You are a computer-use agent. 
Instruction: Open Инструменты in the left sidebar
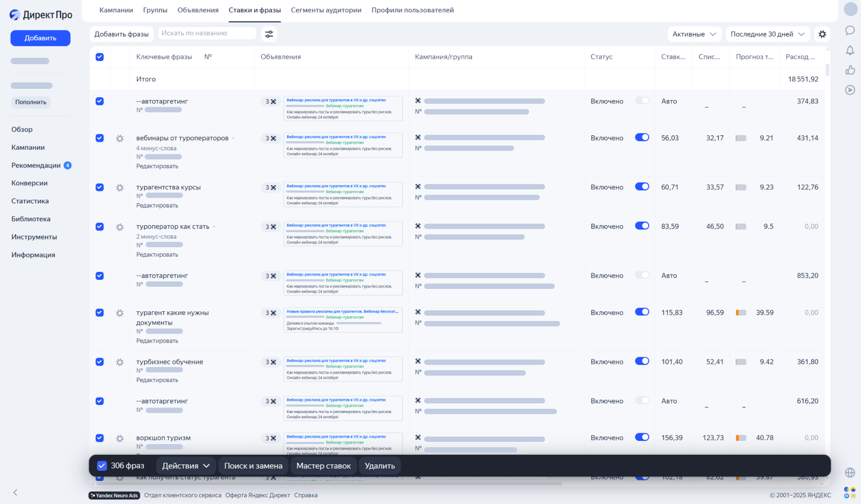coord(34,237)
